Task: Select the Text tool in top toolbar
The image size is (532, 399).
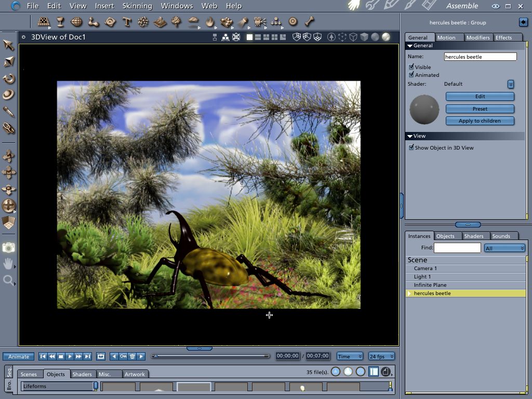Action: (x=127, y=22)
